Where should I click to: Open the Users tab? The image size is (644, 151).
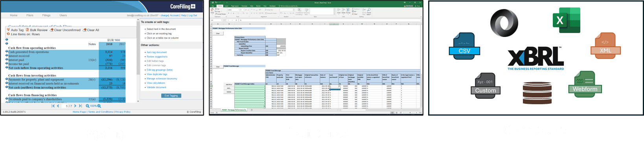(63, 15)
